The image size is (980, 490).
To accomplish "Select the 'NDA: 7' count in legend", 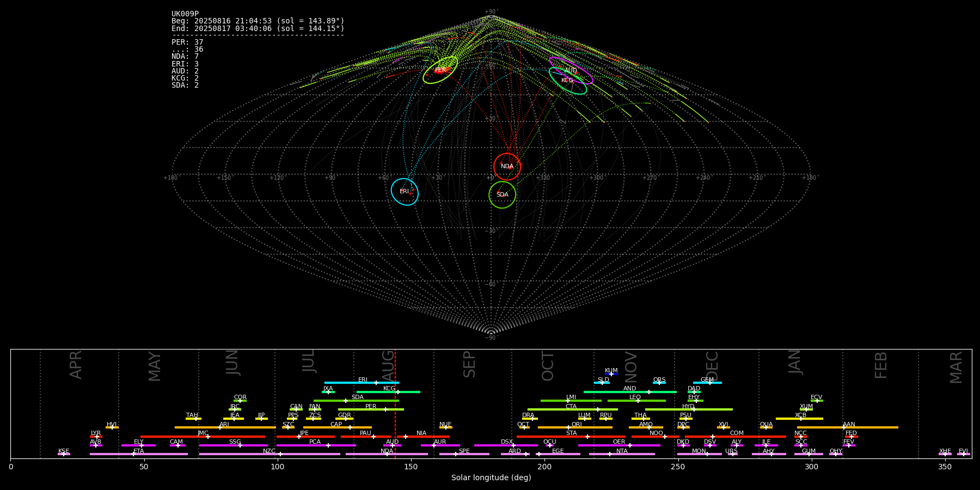I will pos(185,57).
